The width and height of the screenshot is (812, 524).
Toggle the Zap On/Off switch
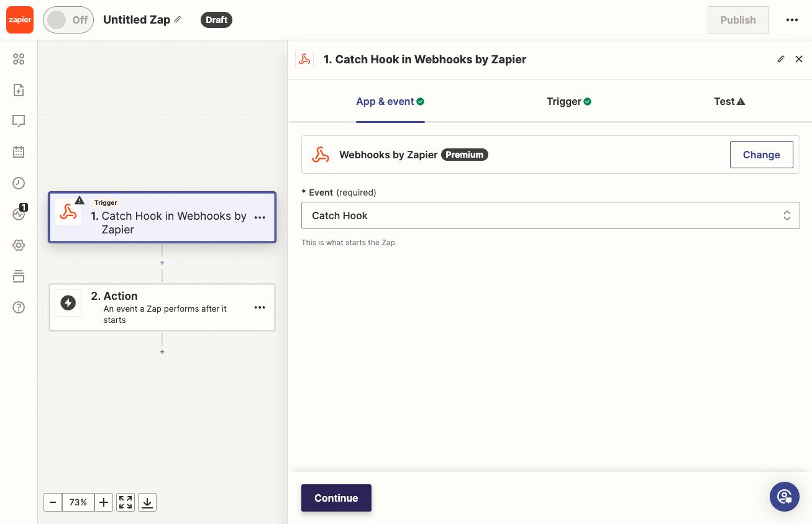point(68,20)
